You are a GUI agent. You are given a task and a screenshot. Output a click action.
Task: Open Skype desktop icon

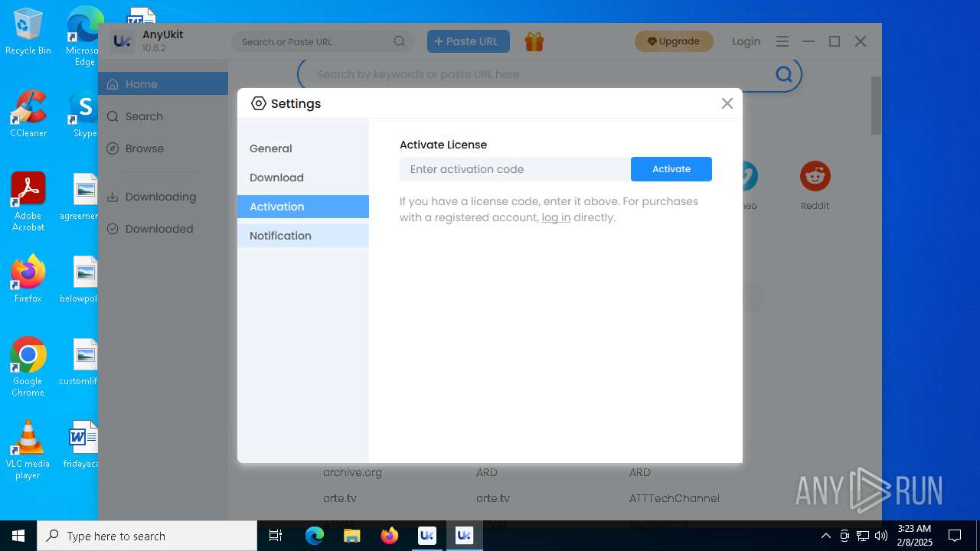pyautogui.click(x=84, y=114)
